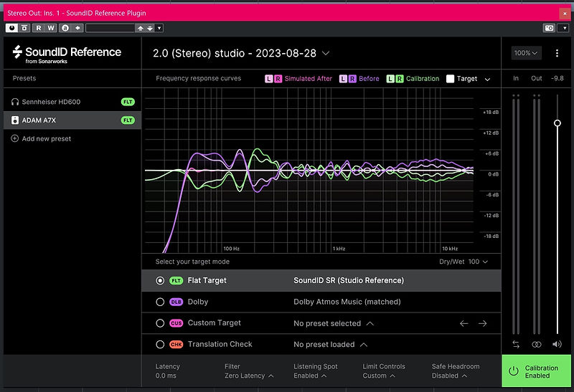Toggle the Target curve visibility box
This screenshot has width=574, height=392.
coord(451,79)
